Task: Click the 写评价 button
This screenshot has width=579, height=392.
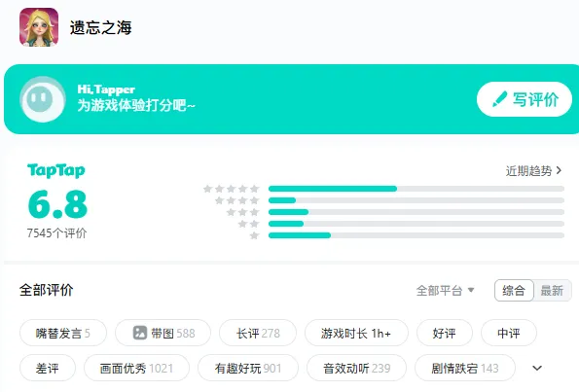Action: pos(525,99)
